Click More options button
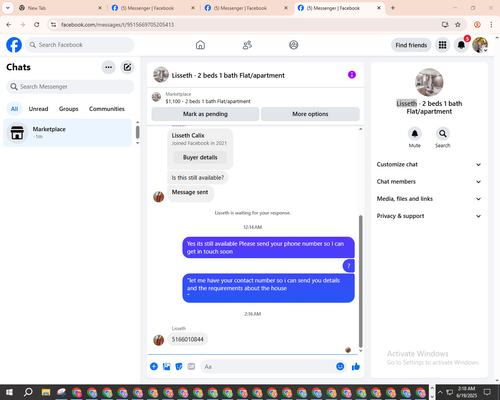 click(x=310, y=114)
